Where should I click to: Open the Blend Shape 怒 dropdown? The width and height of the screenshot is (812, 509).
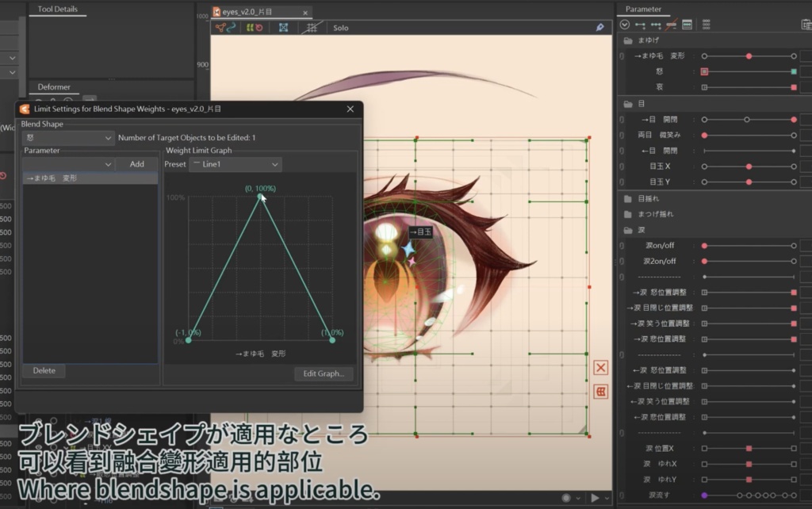point(67,138)
